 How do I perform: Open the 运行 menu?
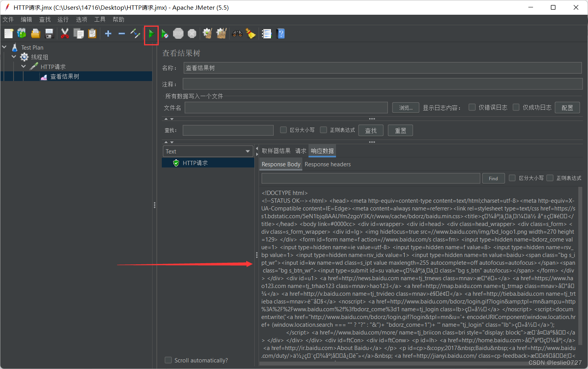coord(63,19)
